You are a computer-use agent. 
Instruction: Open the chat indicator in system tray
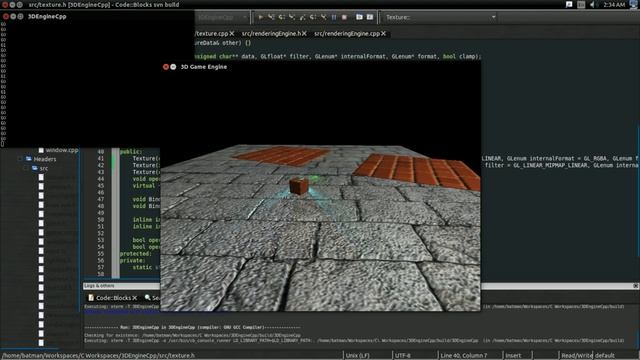(569, 4)
